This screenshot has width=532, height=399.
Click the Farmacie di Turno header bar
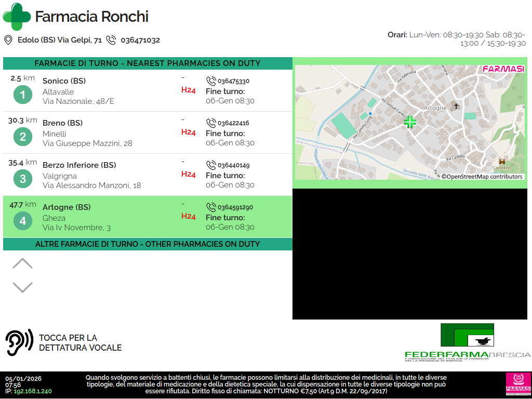[148, 63]
